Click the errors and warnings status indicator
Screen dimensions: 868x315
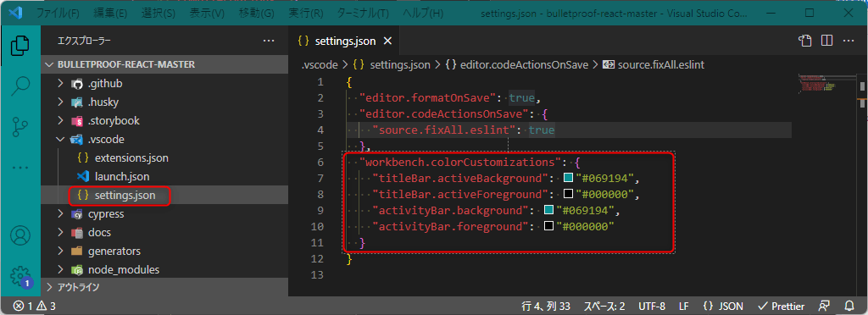(x=34, y=306)
